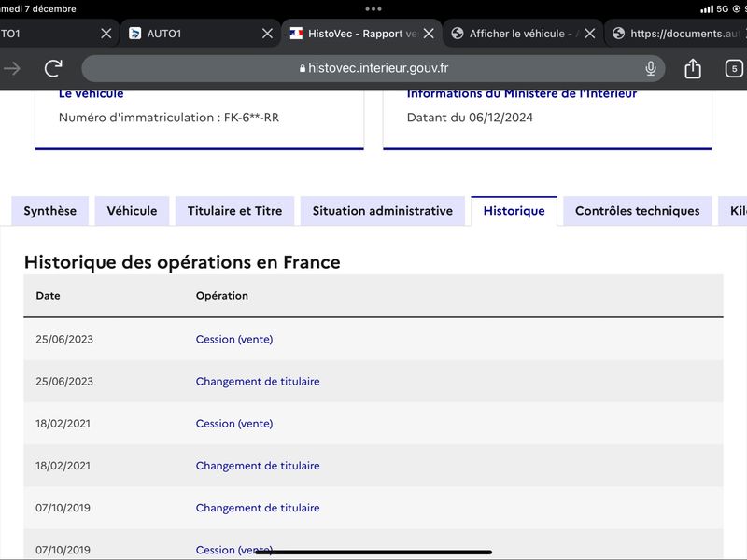747x560 pixels.
Task: Click Changement de titulaire dated 07/10/2019
Action: pyautogui.click(x=258, y=508)
